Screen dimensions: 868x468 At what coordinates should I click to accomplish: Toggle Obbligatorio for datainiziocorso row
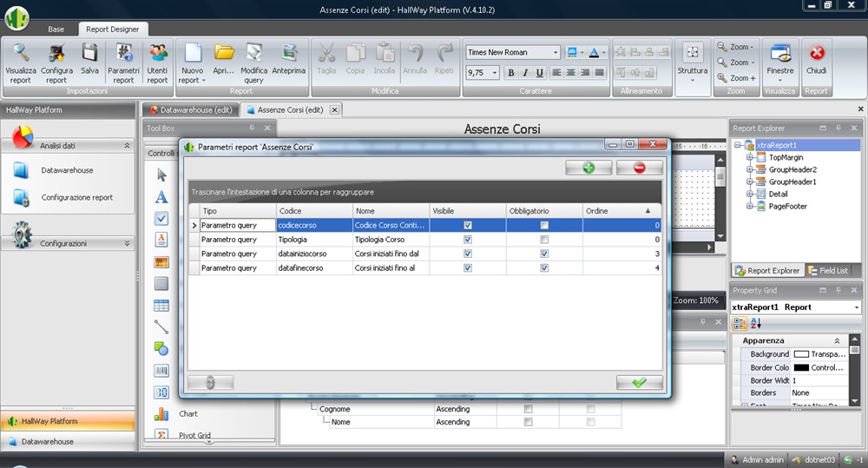544,254
